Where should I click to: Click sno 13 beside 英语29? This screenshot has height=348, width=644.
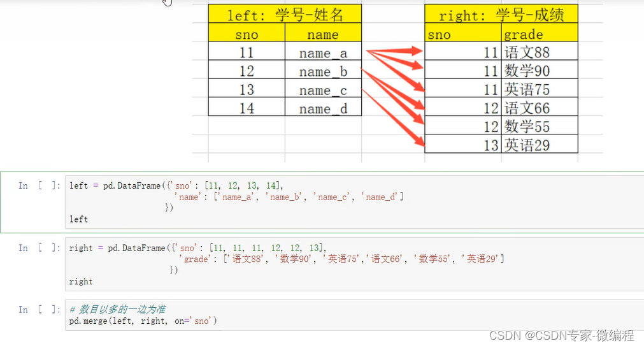[463, 144]
